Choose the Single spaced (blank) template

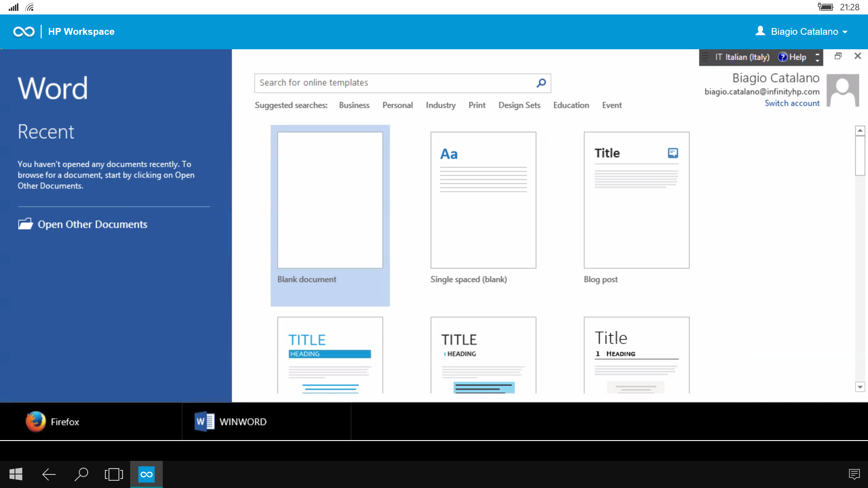click(483, 208)
